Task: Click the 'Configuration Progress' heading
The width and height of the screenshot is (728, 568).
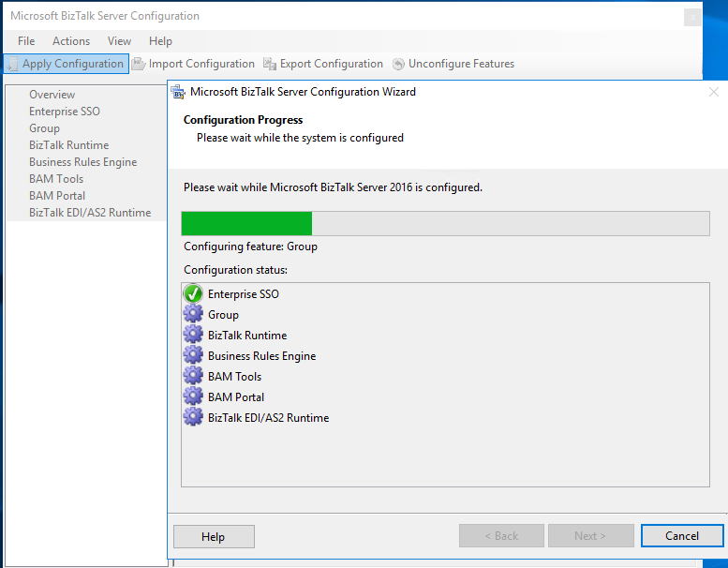Action: point(243,120)
